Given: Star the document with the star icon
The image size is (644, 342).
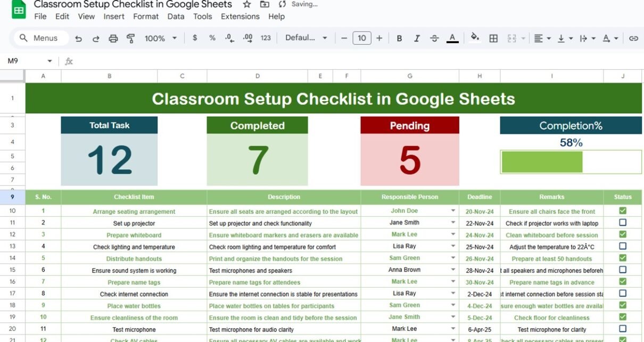Looking at the screenshot, I should (247, 4).
